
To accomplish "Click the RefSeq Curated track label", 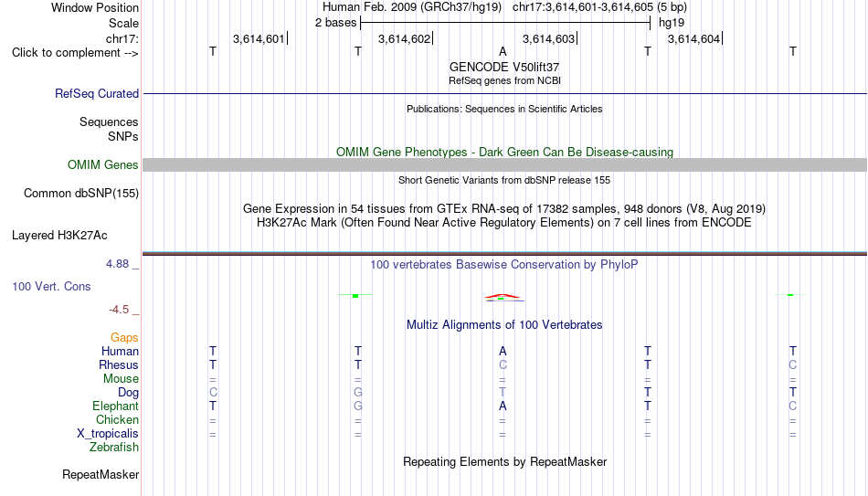I will click(x=96, y=93).
